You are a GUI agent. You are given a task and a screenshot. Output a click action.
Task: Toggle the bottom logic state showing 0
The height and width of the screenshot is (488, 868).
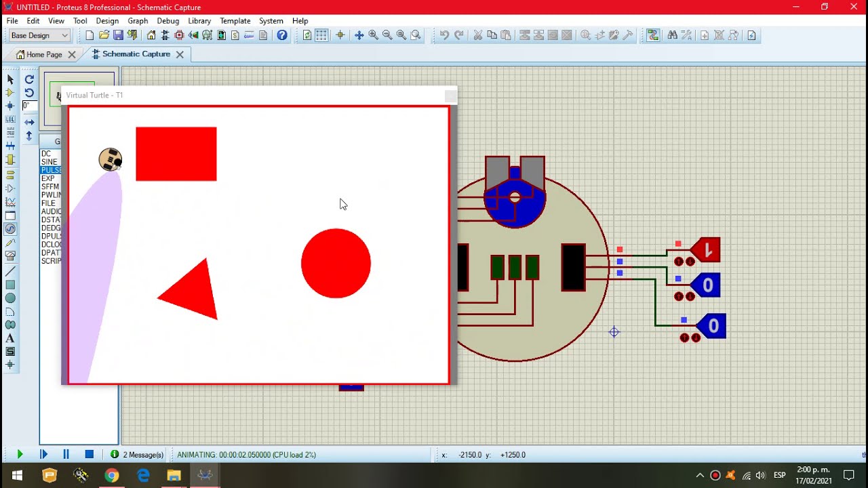pos(711,326)
